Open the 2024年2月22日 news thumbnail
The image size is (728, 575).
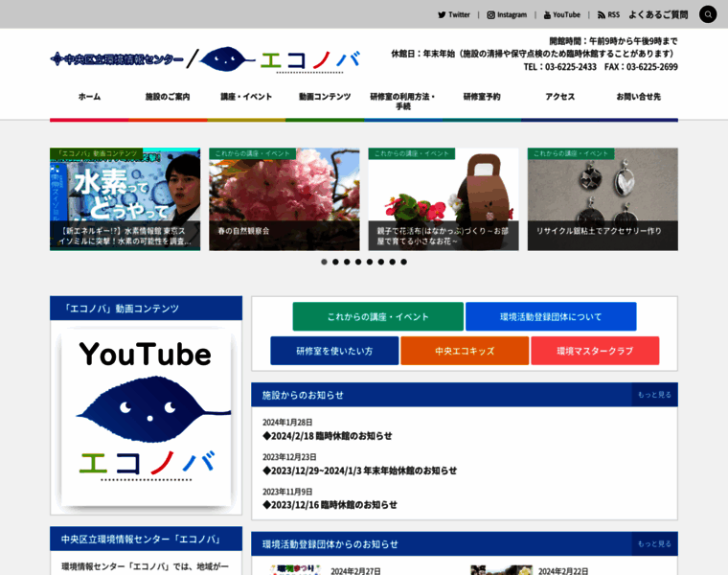tap(501, 570)
